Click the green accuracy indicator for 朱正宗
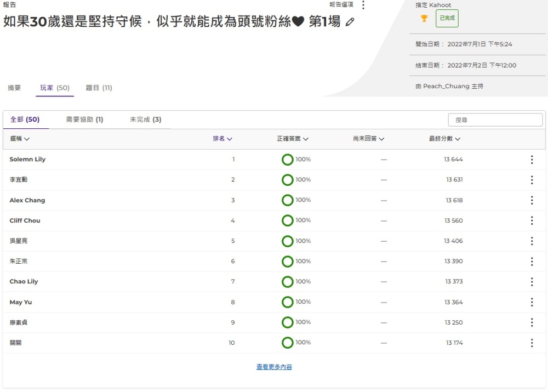 click(288, 261)
